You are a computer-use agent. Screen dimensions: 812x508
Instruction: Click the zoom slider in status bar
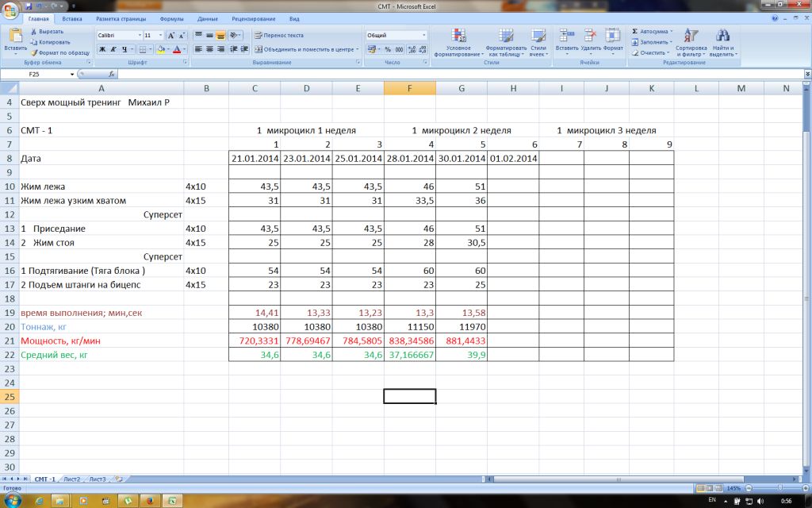point(779,488)
